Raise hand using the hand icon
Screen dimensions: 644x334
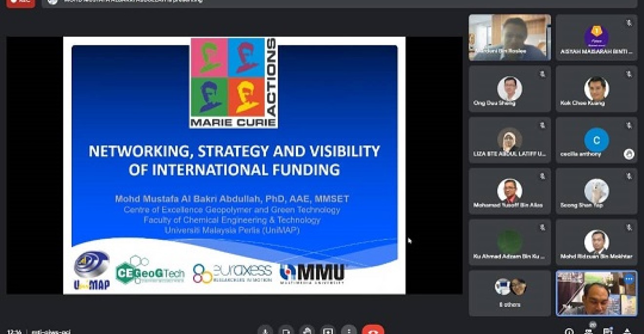tap(307, 331)
